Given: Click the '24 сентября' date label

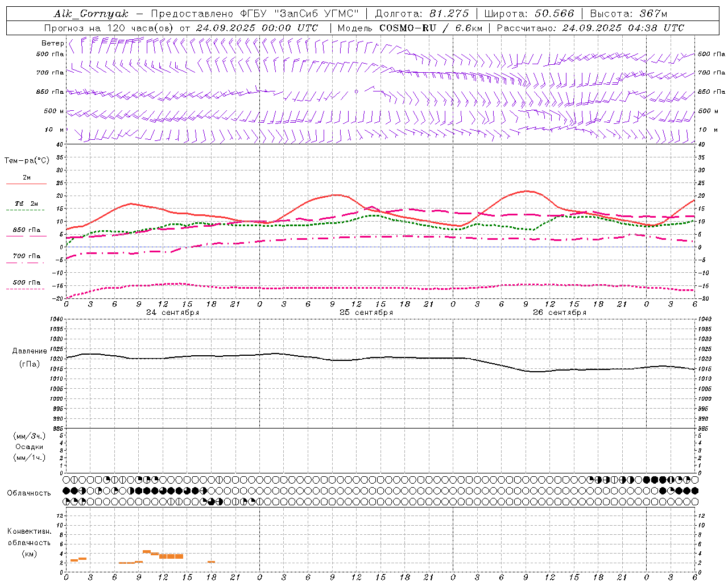Looking at the screenshot, I should 172,312.
